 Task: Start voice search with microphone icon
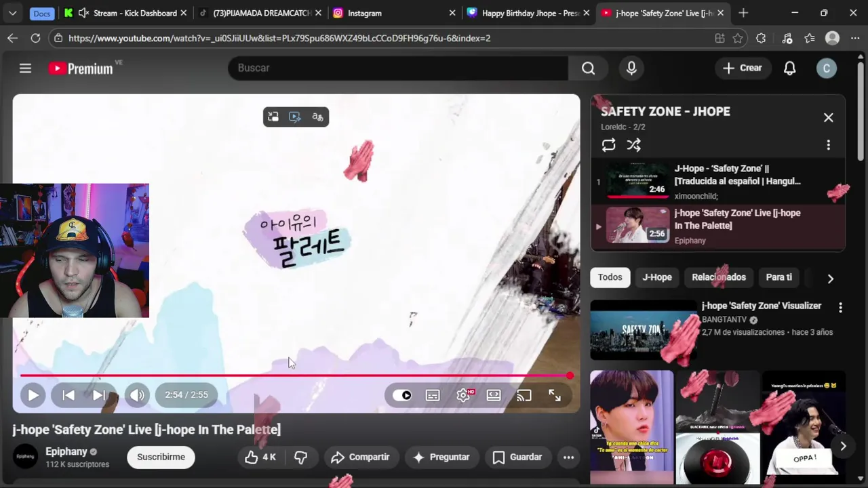tap(631, 68)
